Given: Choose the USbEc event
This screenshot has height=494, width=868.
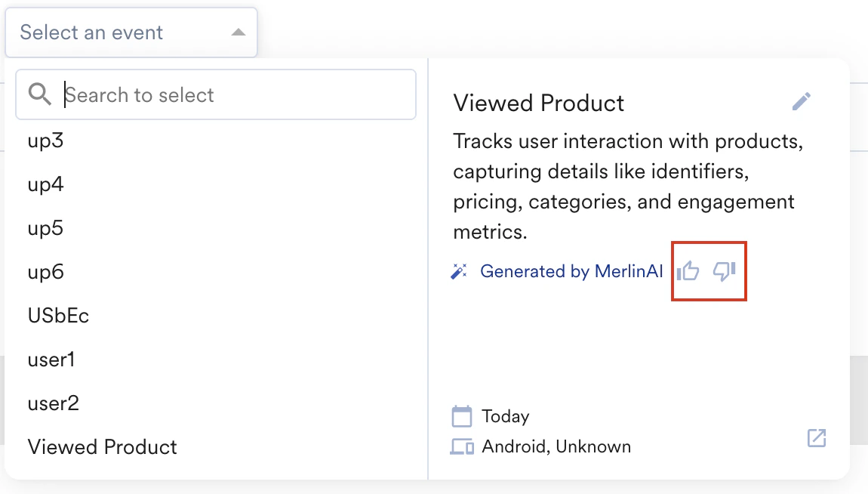Looking at the screenshot, I should point(58,316).
